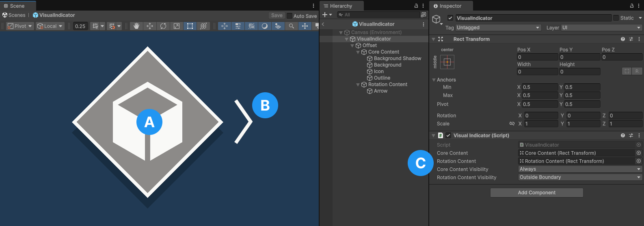Click the GameObject cube icon in Inspector

tap(436, 19)
